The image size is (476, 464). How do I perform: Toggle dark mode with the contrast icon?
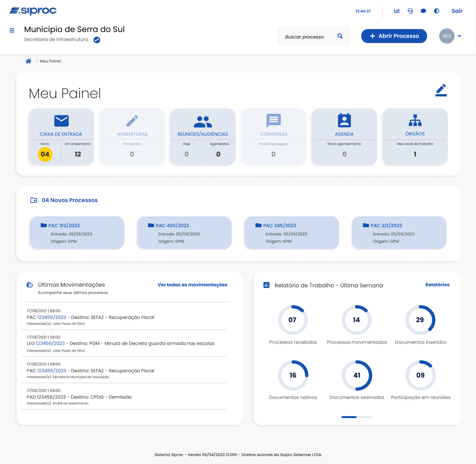point(436,11)
